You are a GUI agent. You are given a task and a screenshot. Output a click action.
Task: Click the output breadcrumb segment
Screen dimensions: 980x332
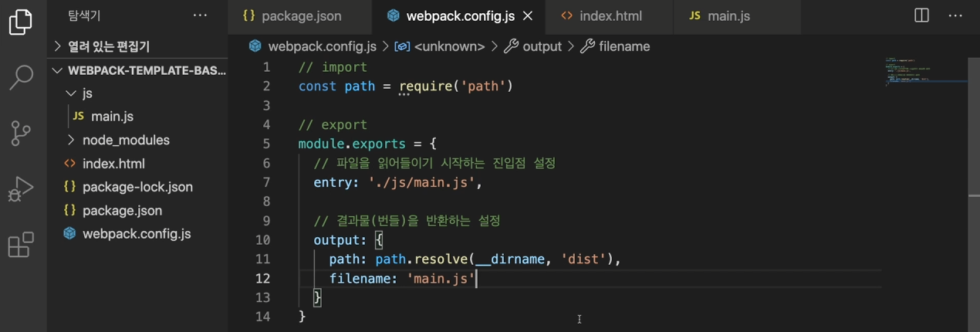533,46
